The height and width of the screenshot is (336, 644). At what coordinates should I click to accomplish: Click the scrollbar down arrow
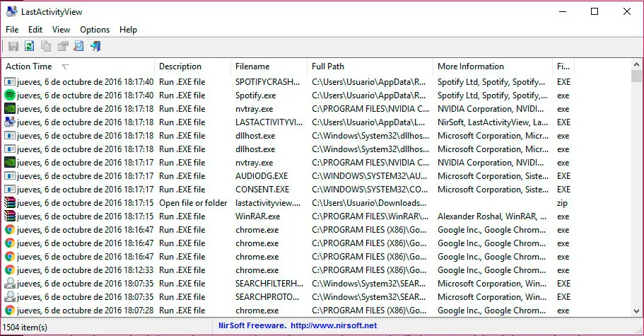[x=636, y=311]
